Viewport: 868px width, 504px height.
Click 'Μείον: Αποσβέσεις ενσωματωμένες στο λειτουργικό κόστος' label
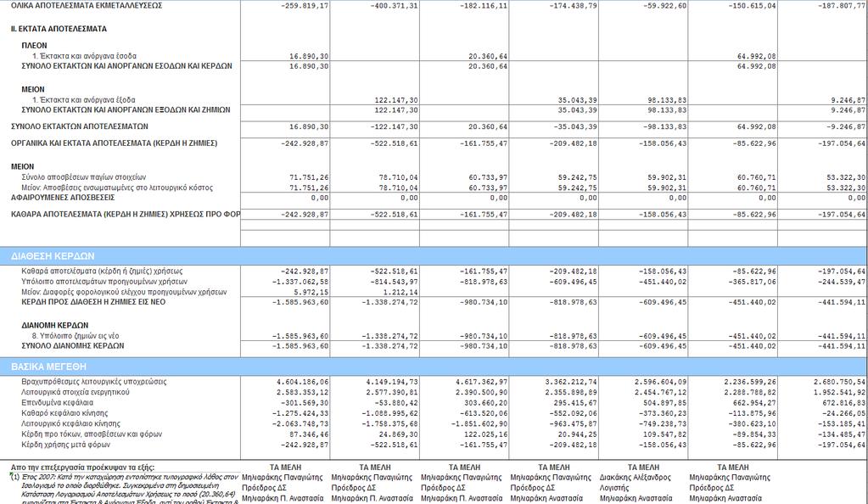117,188
